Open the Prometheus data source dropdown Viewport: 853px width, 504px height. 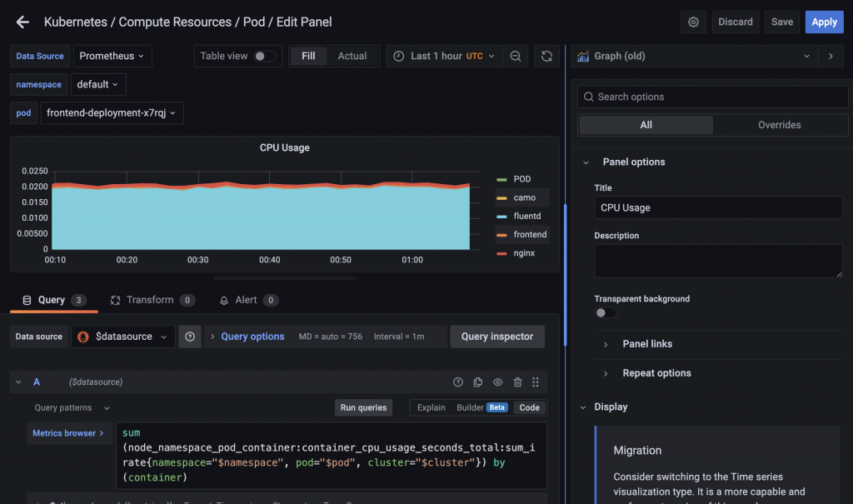pyautogui.click(x=112, y=56)
